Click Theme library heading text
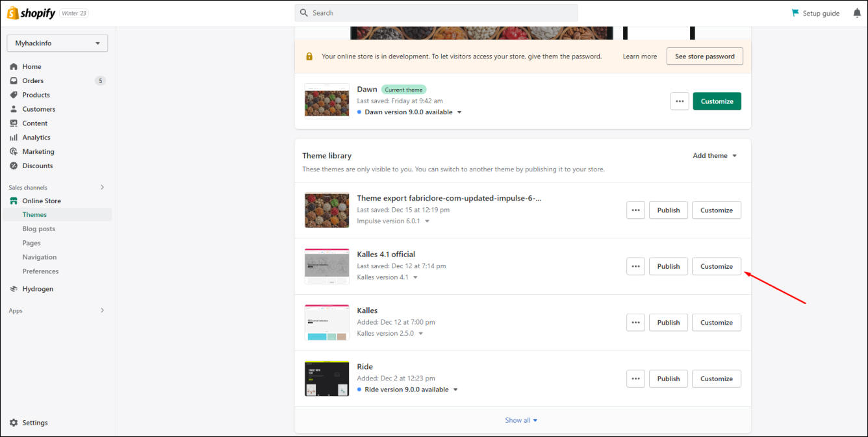Screen dimensions: 868x437 click(327, 156)
